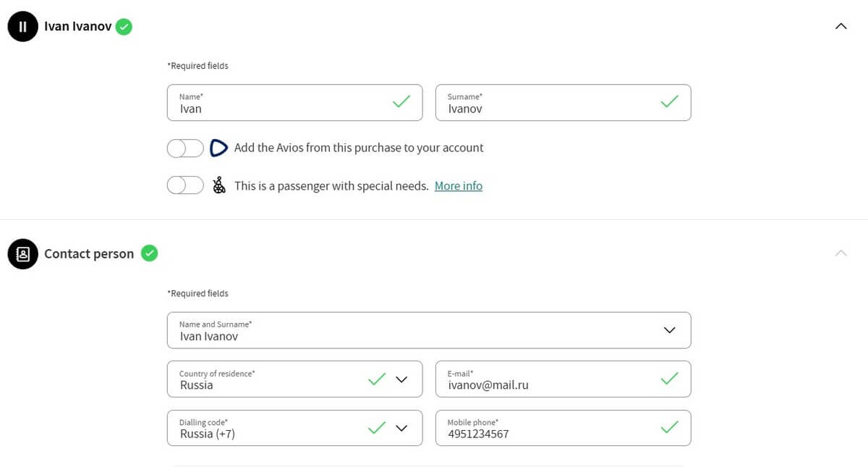The width and height of the screenshot is (868, 467).
Task: Click the Ivan Ivanov section heading text
Action: coord(78,27)
